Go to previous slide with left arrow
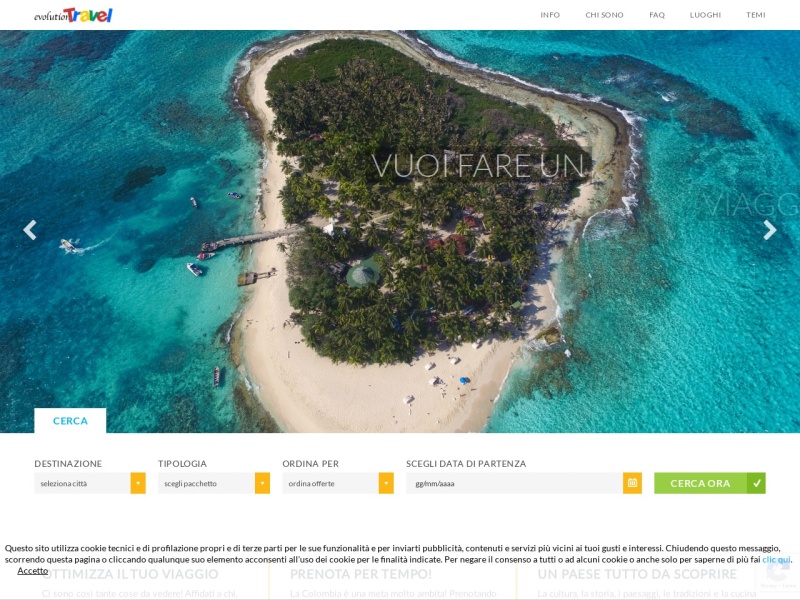The width and height of the screenshot is (800, 600). coord(30,230)
